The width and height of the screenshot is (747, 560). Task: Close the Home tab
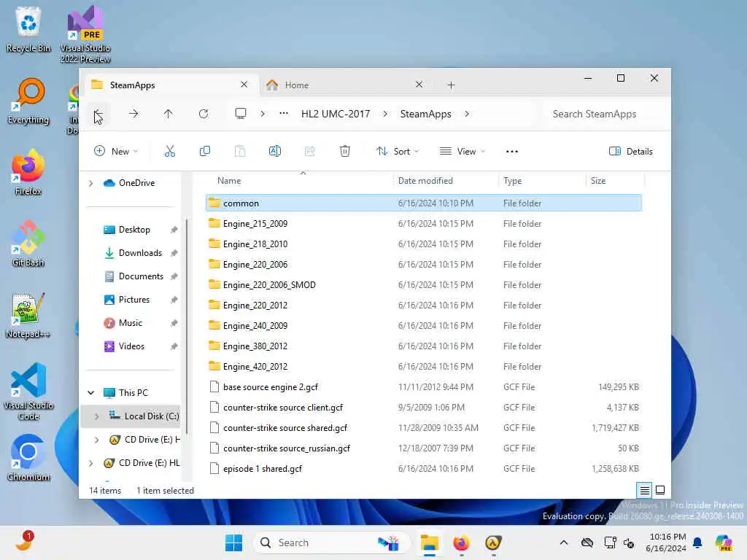coord(419,85)
